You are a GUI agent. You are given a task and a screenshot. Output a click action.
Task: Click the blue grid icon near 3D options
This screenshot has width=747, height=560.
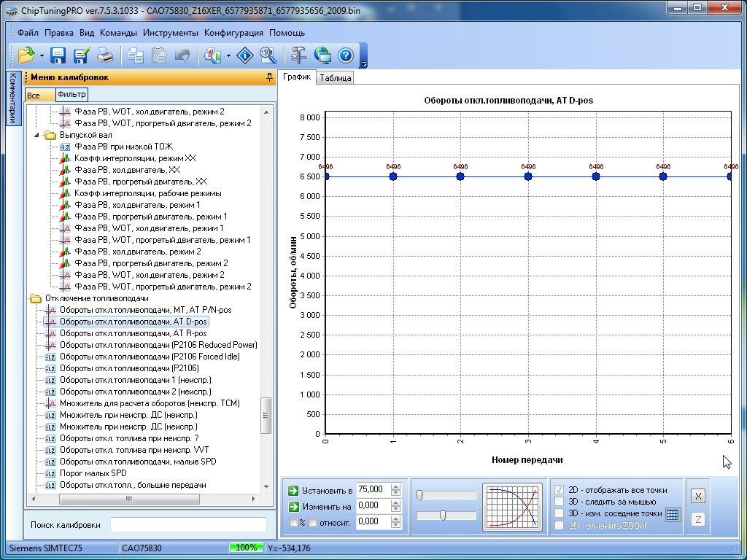coord(673,514)
